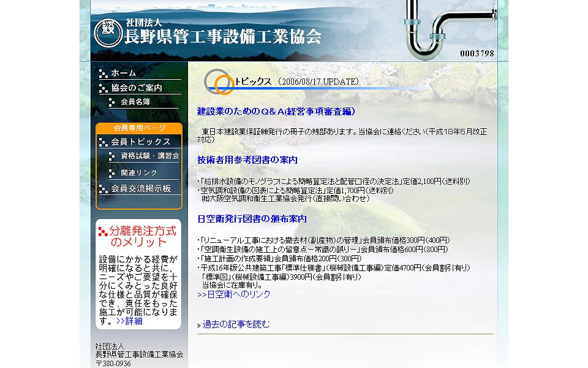Click the トピックス (2006/08/17 UPDATE) heading
The height and width of the screenshot is (368, 588).
pyautogui.click(x=296, y=82)
